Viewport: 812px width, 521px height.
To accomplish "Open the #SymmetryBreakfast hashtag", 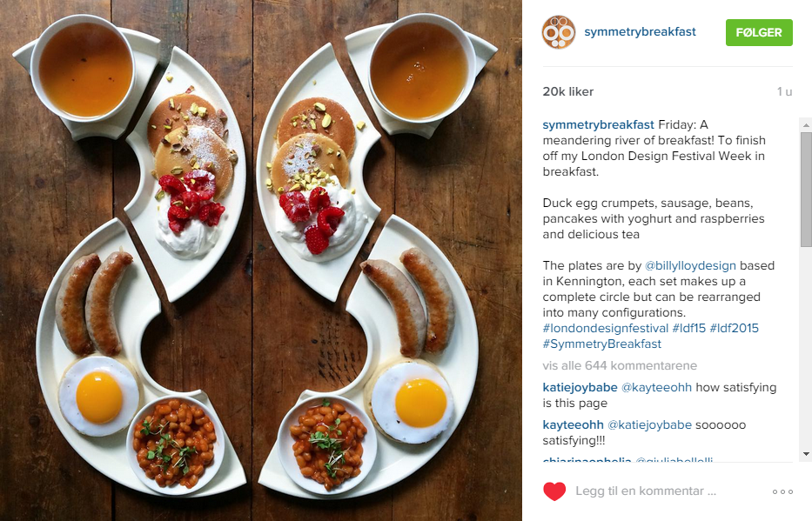I will click(x=601, y=344).
